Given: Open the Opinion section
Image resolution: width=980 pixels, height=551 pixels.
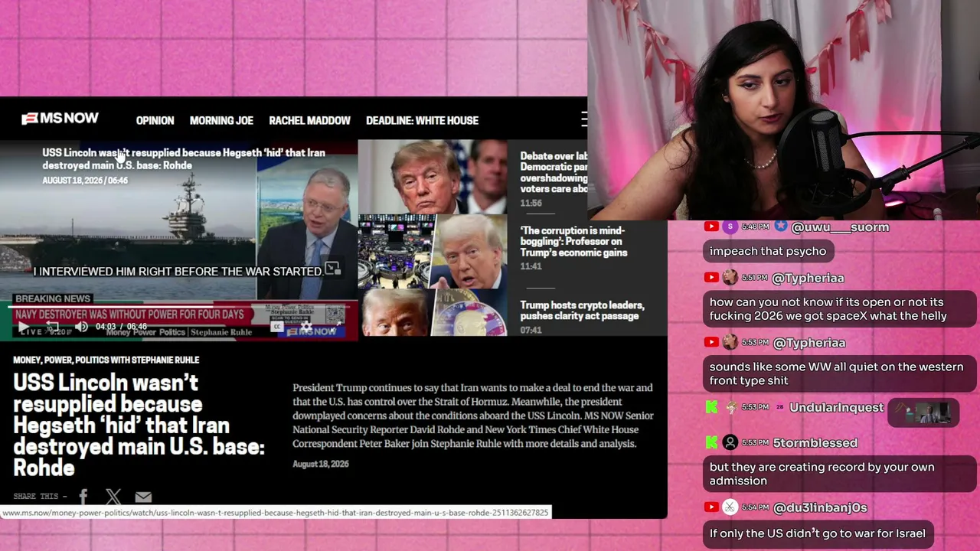Looking at the screenshot, I should click(155, 120).
